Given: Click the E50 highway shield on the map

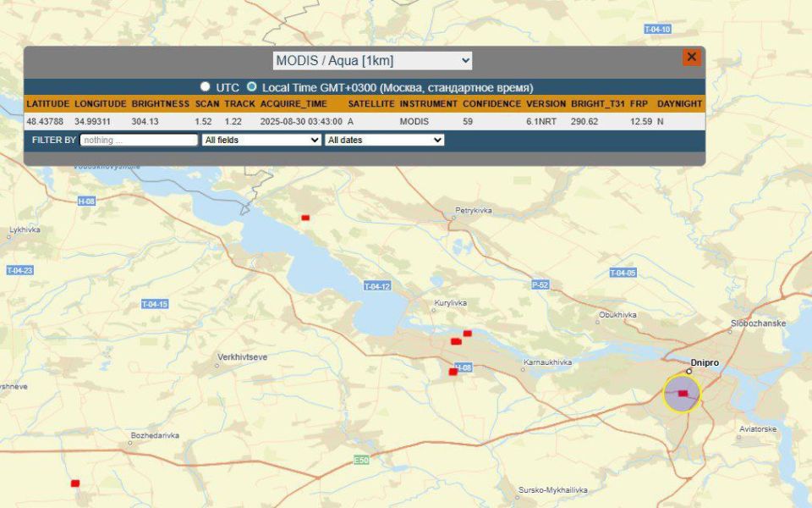Looking at the screenshot, I should tap(361, 460).
